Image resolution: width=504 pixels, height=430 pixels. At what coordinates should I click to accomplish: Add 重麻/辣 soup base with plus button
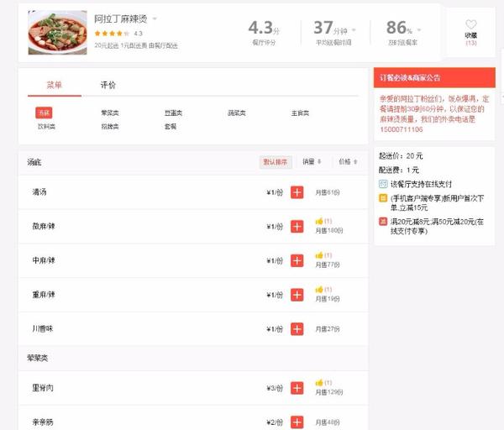point(297,295)
